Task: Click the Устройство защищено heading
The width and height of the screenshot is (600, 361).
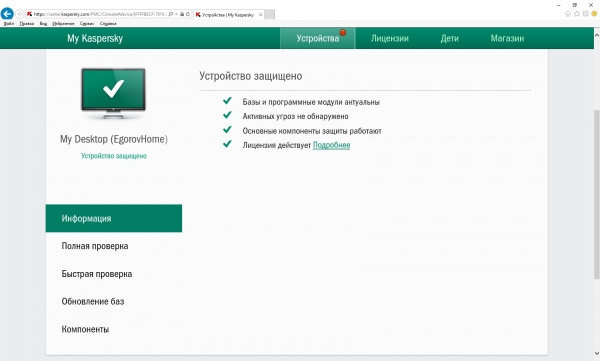Action: click(x=251, y=76)
